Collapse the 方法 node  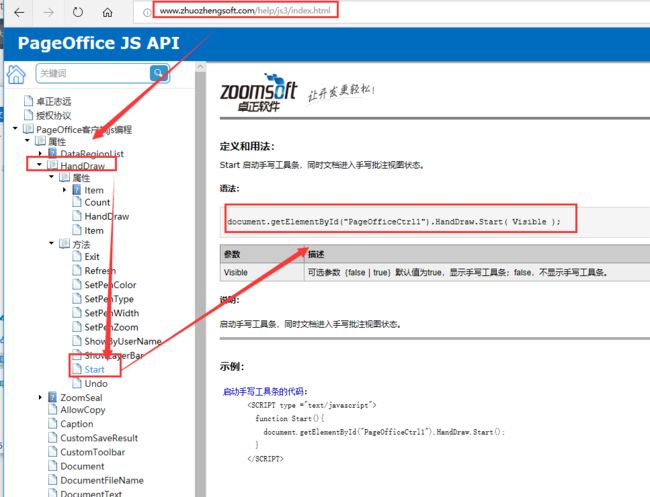tap(51, 243)
